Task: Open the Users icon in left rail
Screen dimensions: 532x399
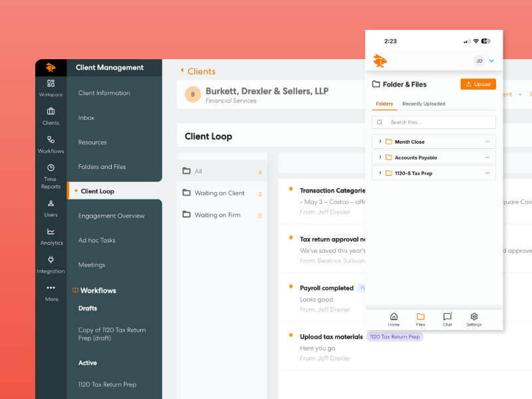Action: [51, 203]
